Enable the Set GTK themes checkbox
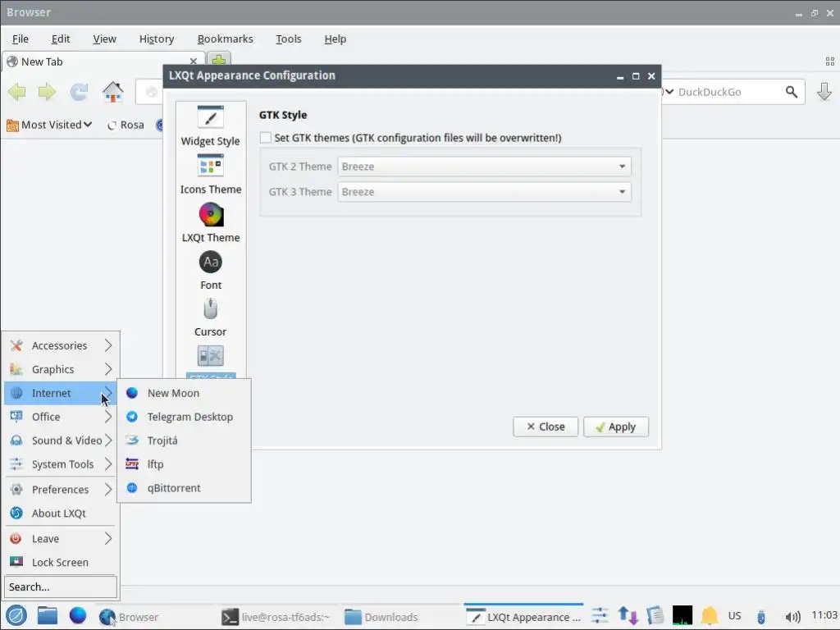Viewport: 840px width, 630px height. click(x=266, y=138)
